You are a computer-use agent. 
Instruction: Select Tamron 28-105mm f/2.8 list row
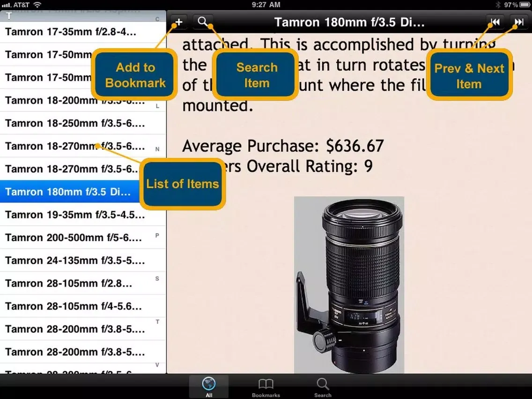[83, 283]
